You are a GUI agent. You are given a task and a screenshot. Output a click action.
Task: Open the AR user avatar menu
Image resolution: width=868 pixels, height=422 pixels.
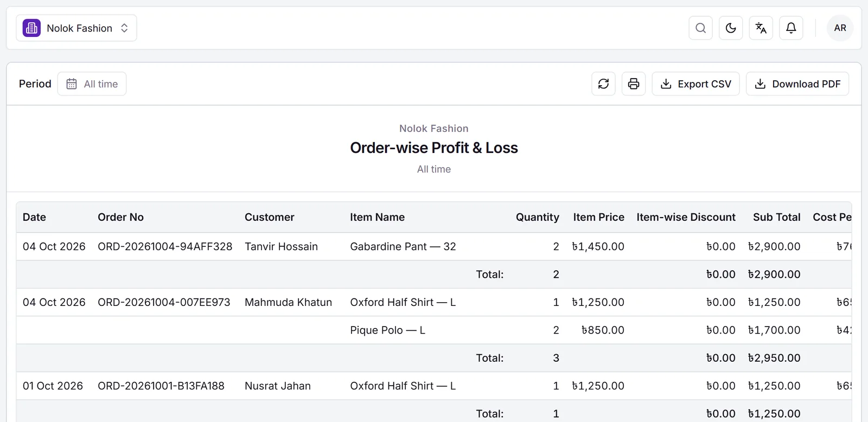coord(840,28)
